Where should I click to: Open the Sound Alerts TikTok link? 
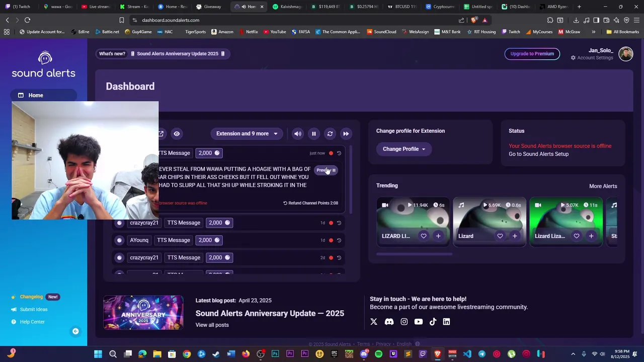(433, 322)
